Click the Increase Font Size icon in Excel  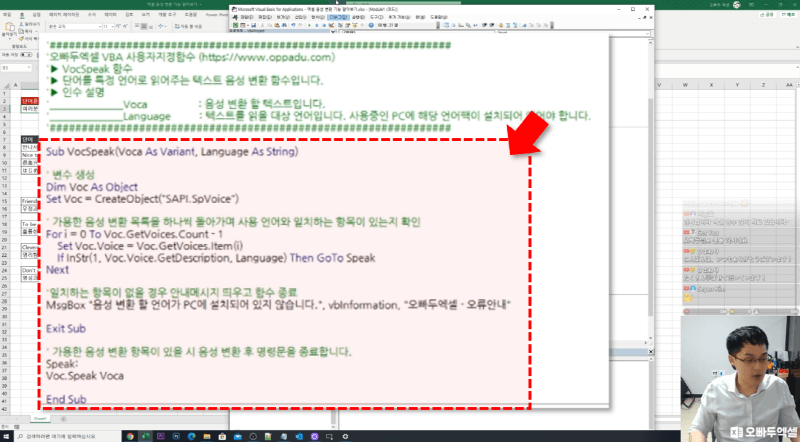pyautogui.click(x=118, y=27)
